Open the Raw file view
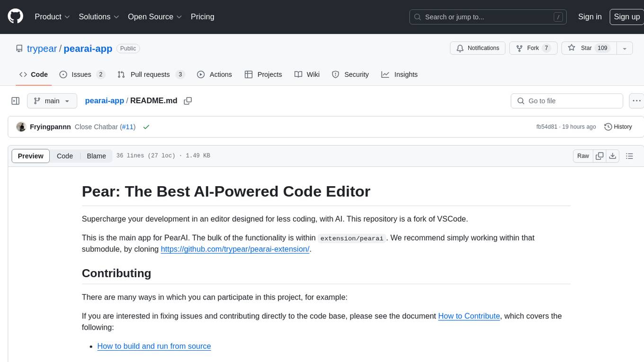 pyautogui.click(x=583, y=156)
